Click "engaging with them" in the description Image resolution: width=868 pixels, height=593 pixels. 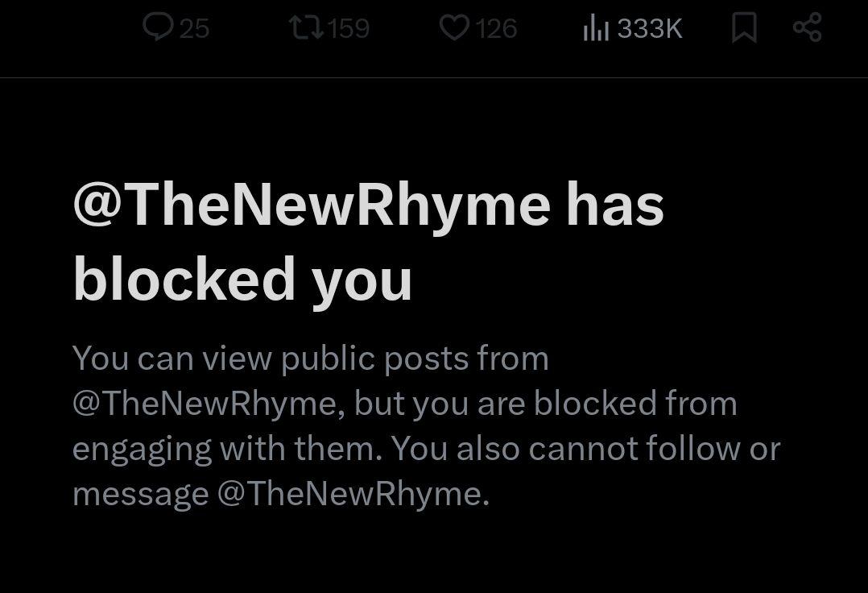point(225,449)
